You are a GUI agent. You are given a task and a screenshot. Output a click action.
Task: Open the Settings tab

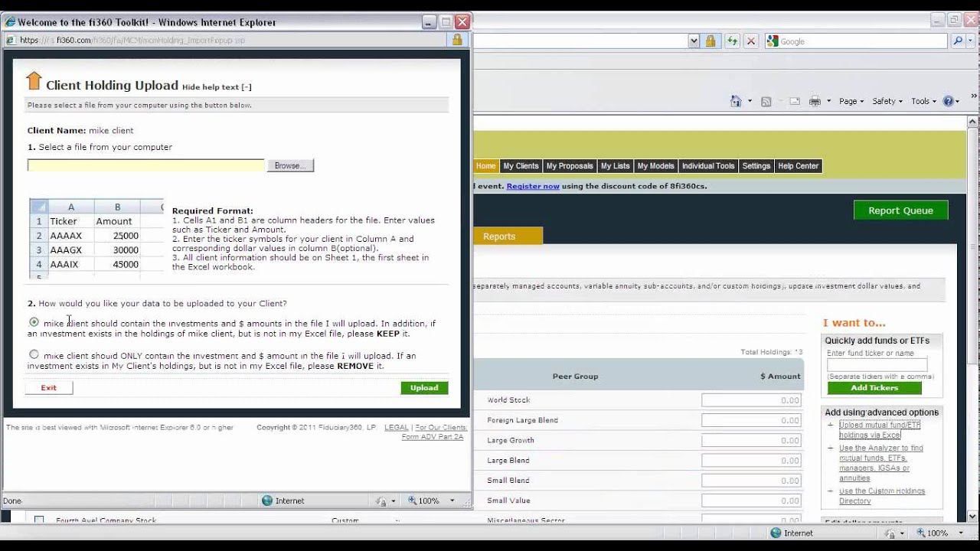[x=756, y=166]
